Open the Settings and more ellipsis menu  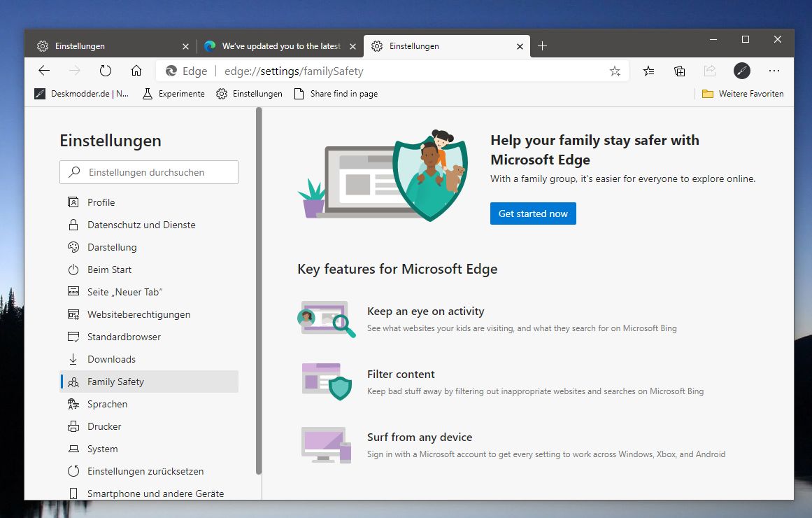774,71
